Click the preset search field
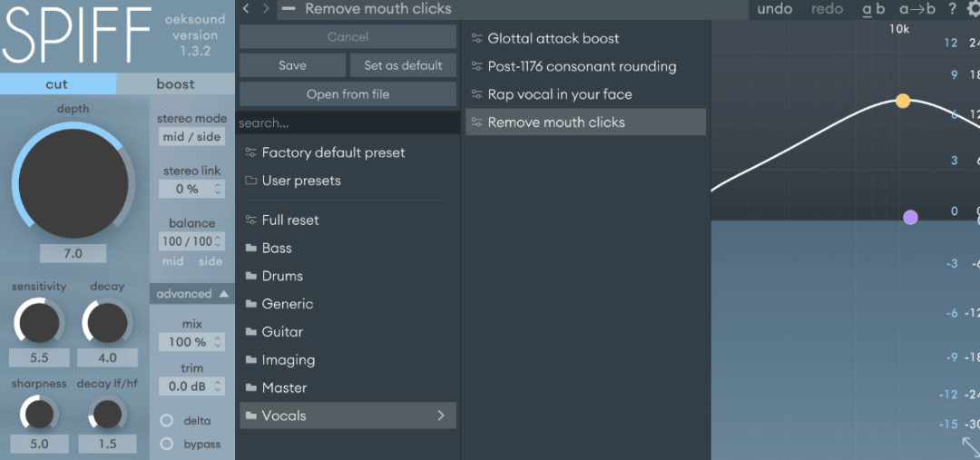This screenshot has height=460, width=980. click(348, 123)
